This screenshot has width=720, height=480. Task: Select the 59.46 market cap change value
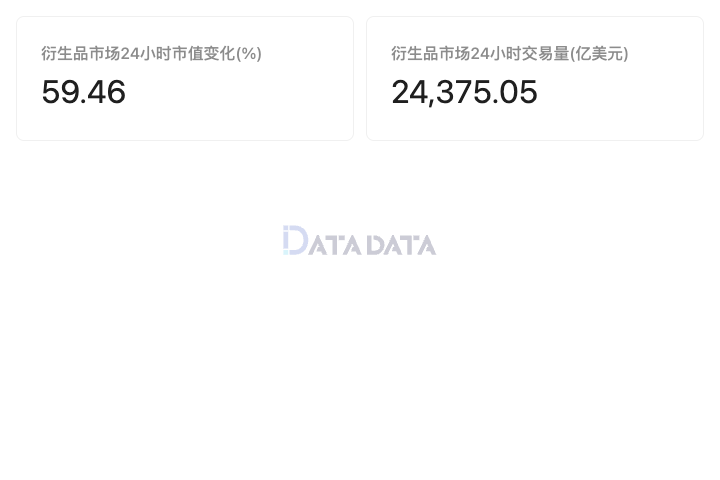click(84, 92)
